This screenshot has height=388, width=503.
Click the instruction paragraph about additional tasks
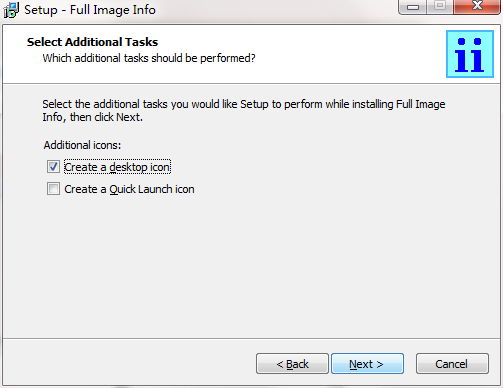[244, 111]
